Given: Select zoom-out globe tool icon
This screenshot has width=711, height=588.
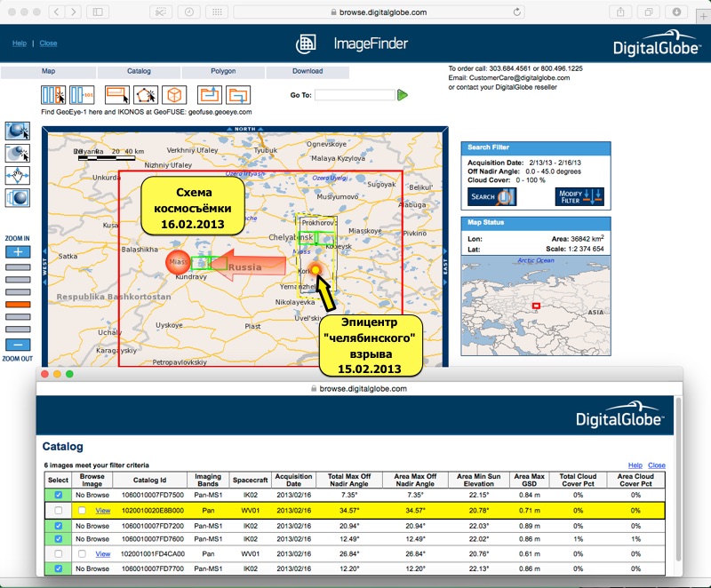Looking at the screenshot, I should point(18,153).
